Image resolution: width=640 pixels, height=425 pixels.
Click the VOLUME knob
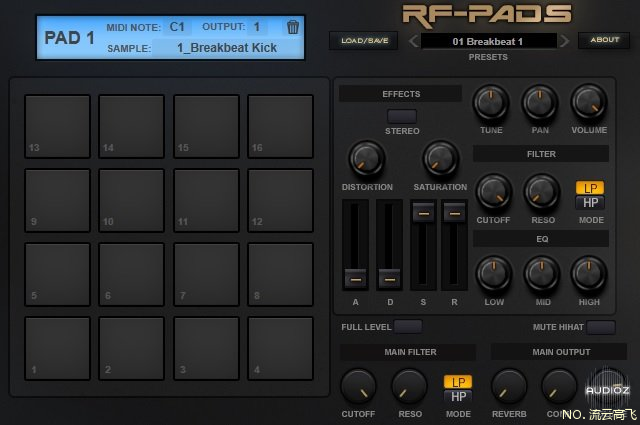click(589, 102)
